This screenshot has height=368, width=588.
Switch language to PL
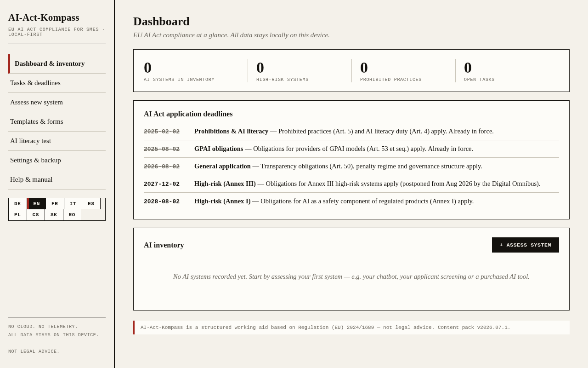[x=17, y=215]
